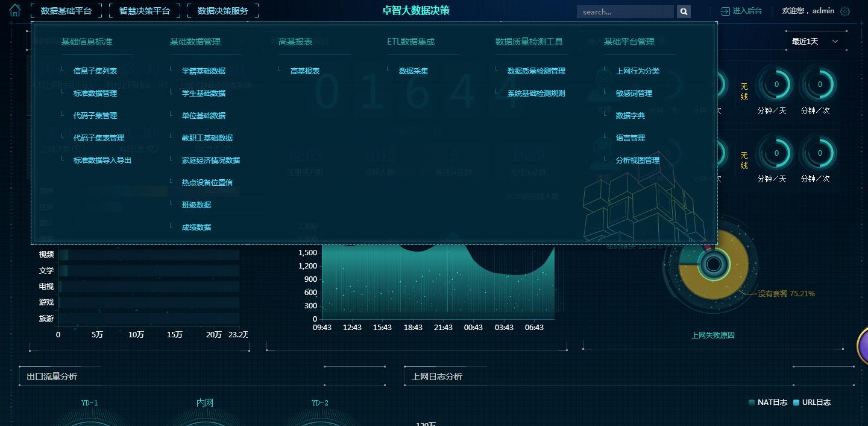Screen dimensions: 868x426
Task: Toggle the NAT日志 legend item
Action: click(767, 402)
